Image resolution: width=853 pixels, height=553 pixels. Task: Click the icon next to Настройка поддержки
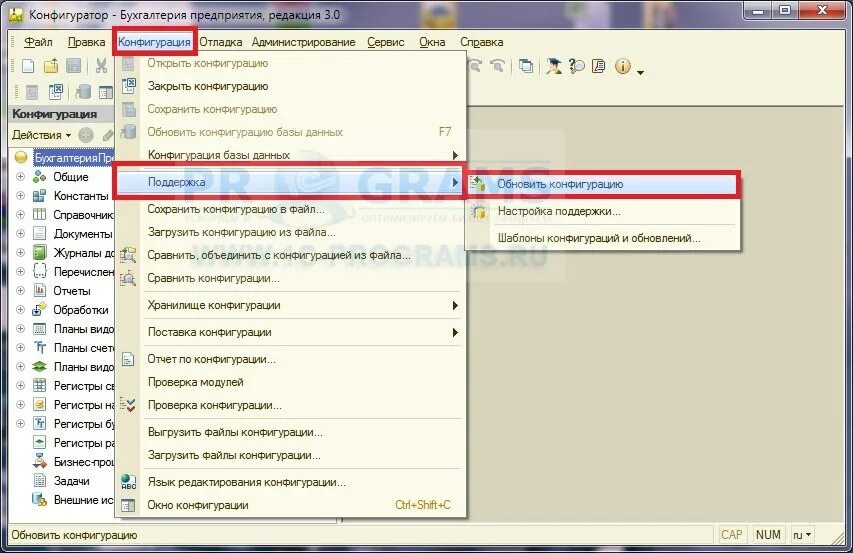(x=479, y=211)
